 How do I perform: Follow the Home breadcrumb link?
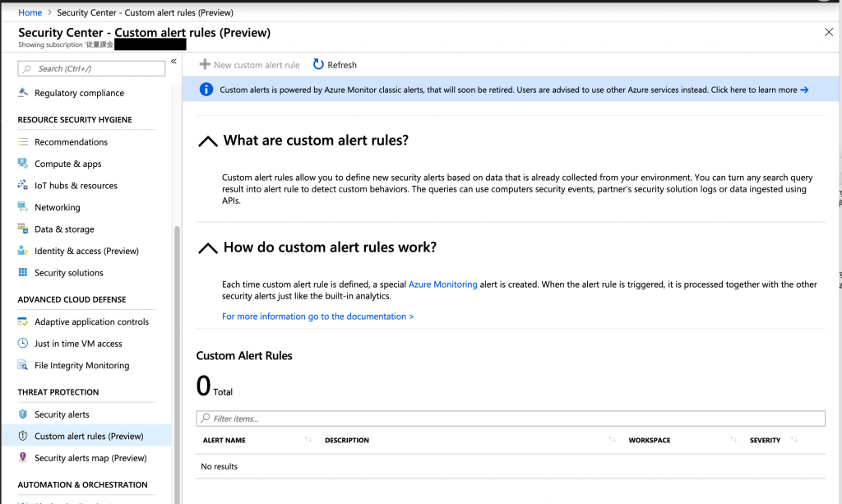(30, 12)
